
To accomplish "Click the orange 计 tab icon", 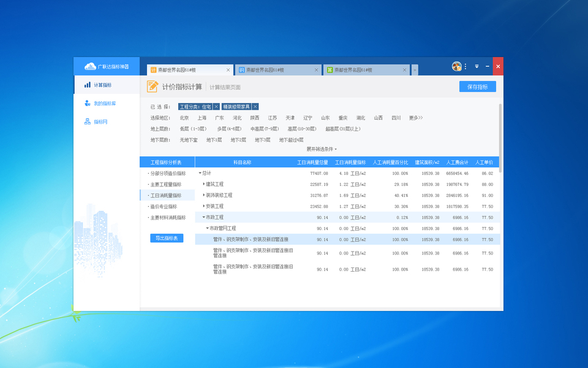I will pyautogui.click(x=153, y=70).
